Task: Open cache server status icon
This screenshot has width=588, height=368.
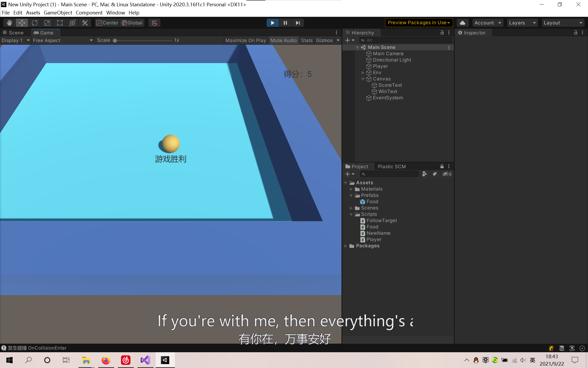Action: (562, 348)
